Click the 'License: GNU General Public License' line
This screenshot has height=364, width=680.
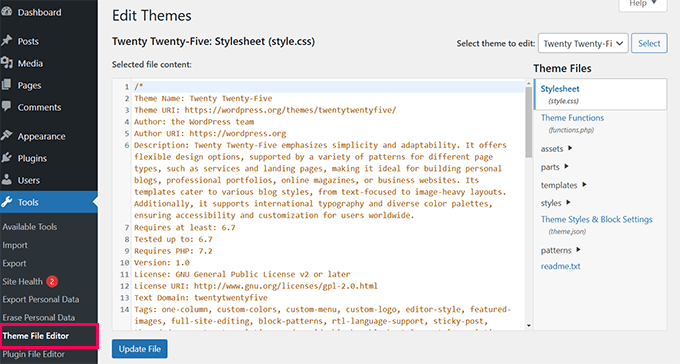(x=242, y=274)
